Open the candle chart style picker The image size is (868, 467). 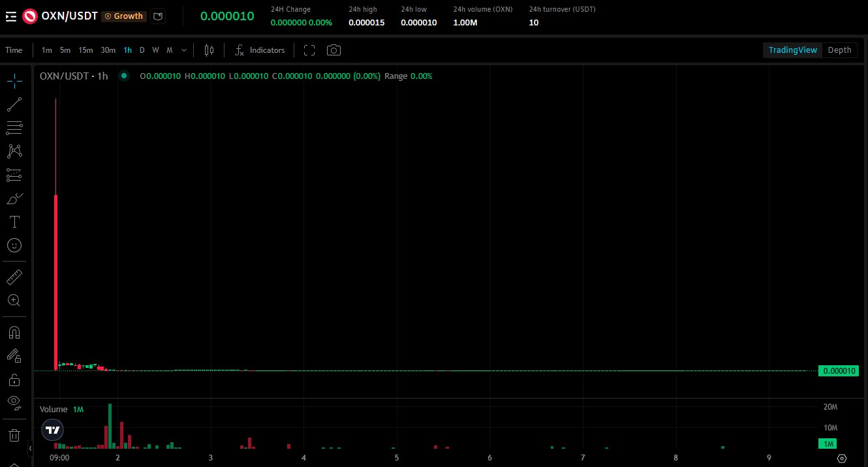click(x=209, y=50)
